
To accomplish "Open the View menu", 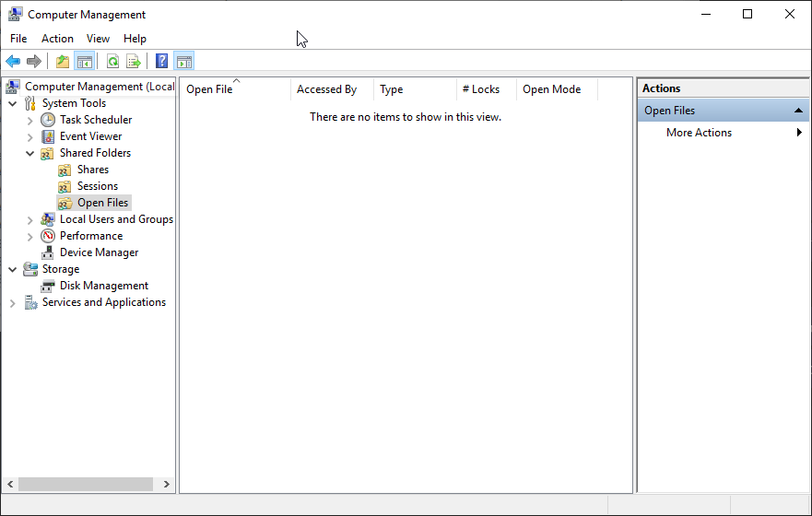I will click(x=98, y=39).
